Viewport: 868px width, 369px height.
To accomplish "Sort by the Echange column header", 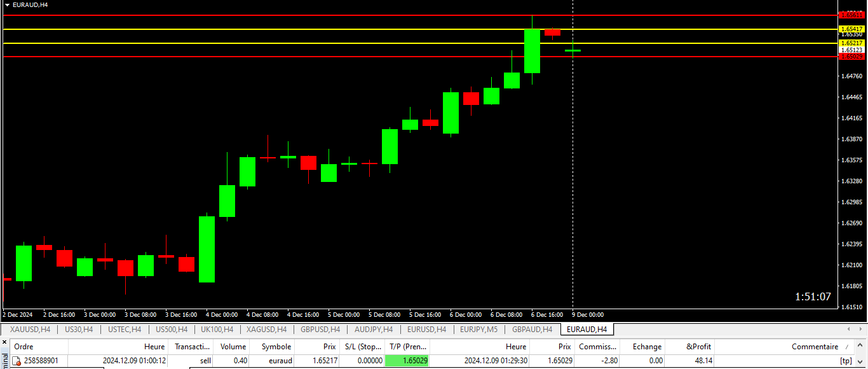I will point(642,347).
